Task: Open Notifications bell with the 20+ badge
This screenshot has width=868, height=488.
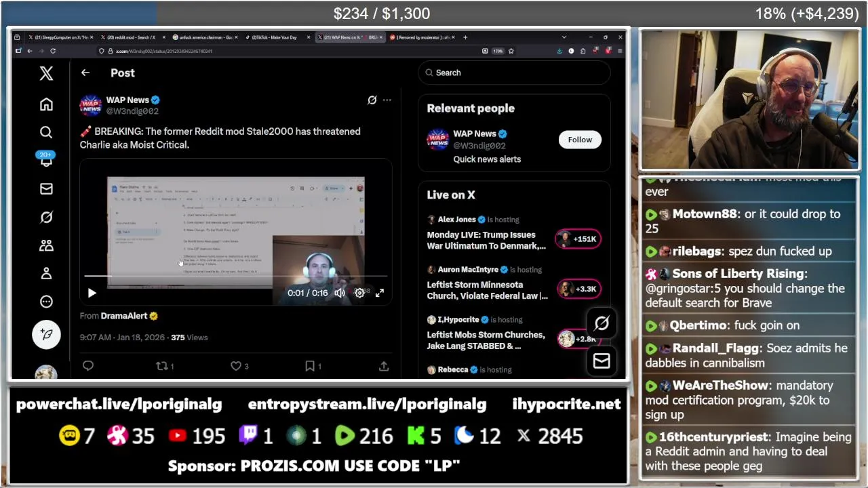Action: point(46,160)
